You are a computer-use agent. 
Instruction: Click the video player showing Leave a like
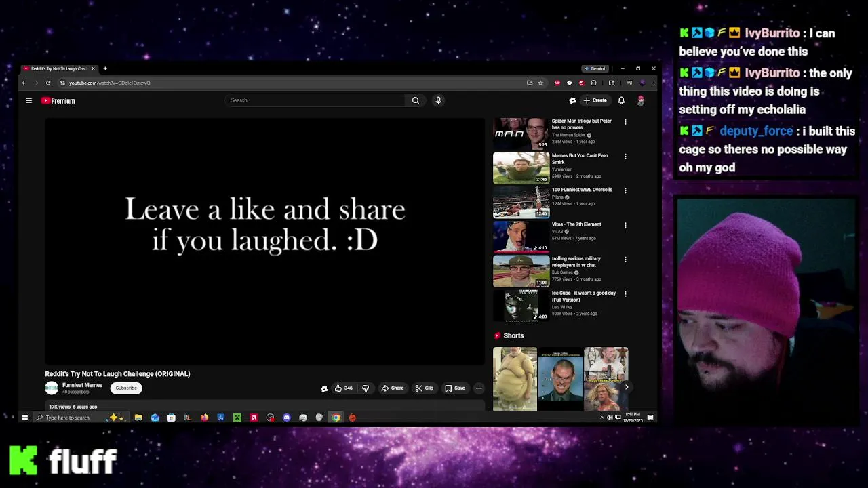tap(265, 241)
